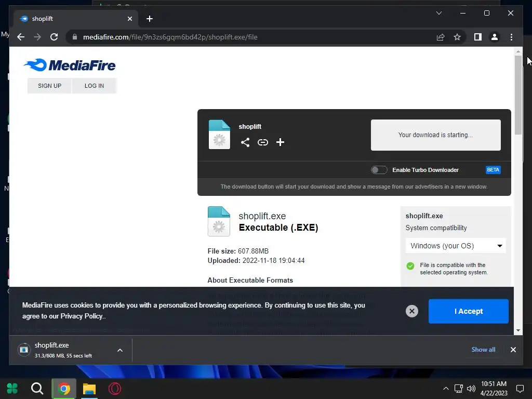
Task: Open the Chrome profile icon
Action: point(495,37)
